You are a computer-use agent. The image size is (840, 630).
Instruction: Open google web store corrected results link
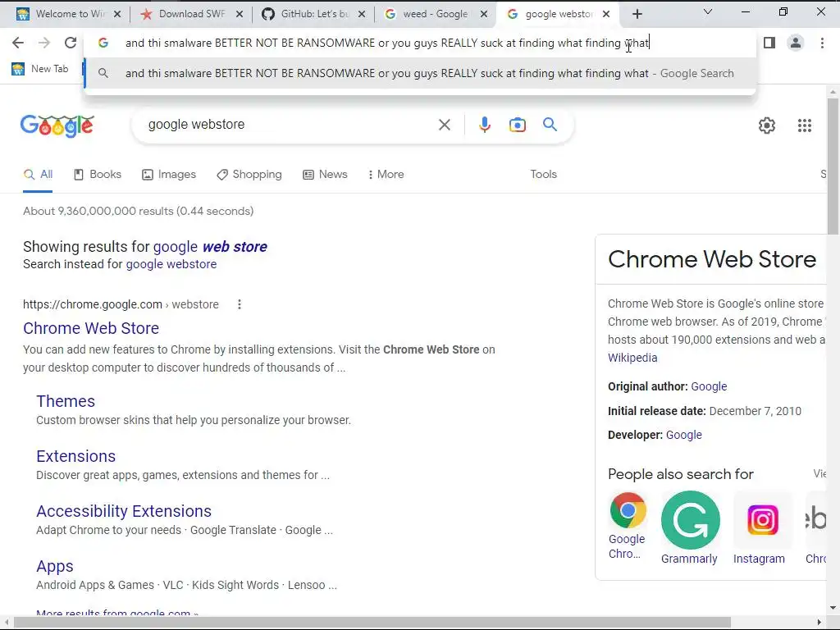coord(210,247)
